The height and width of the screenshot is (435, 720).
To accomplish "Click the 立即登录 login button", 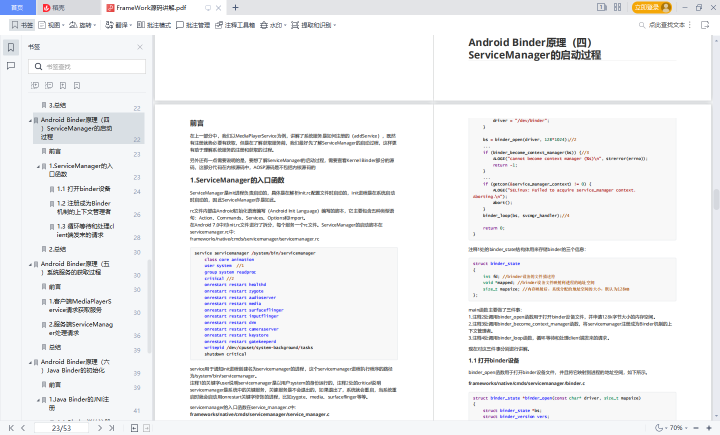I will [652, 7].
